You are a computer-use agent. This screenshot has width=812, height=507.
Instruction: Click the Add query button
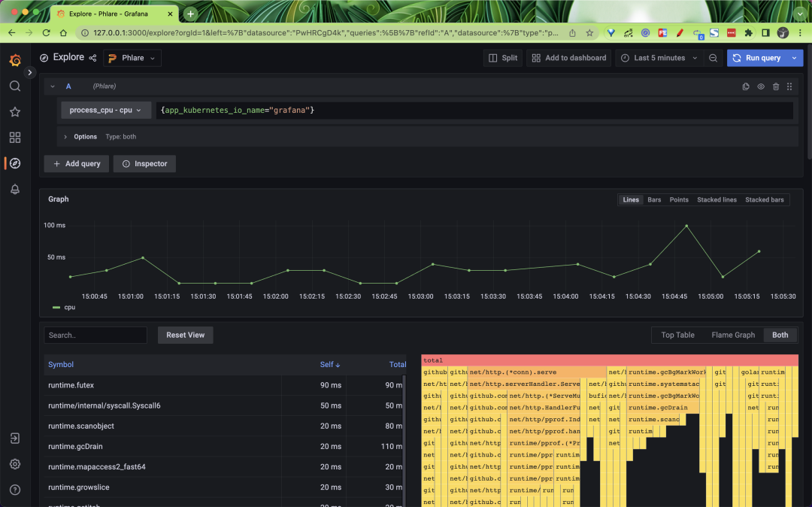click(x=77, y=163)
